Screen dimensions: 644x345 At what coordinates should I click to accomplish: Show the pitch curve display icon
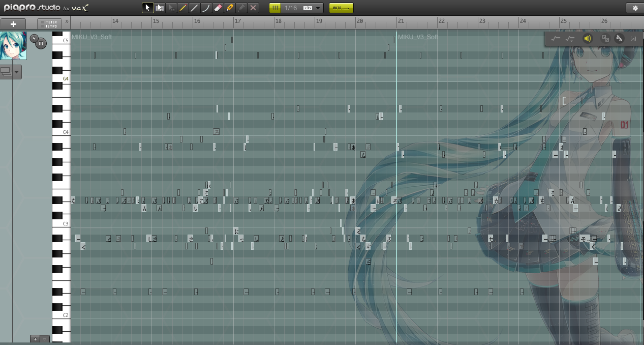point(556,38)
